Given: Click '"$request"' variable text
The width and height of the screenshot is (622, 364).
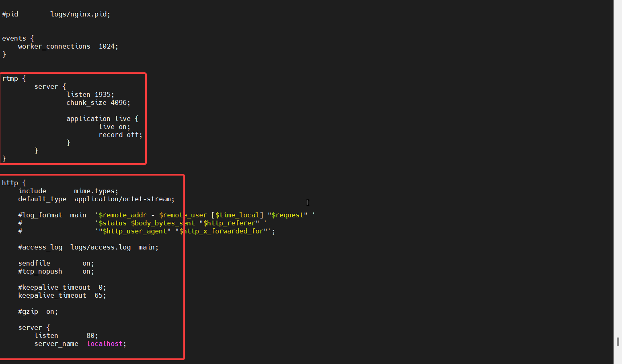Looking at the screenshot, I should click(287, 215).
